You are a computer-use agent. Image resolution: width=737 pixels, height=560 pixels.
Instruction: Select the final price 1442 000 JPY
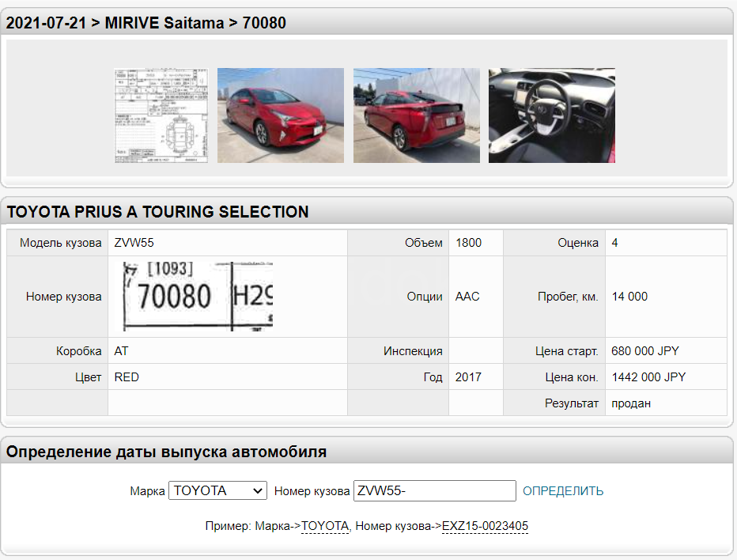[x=648, y=377]
